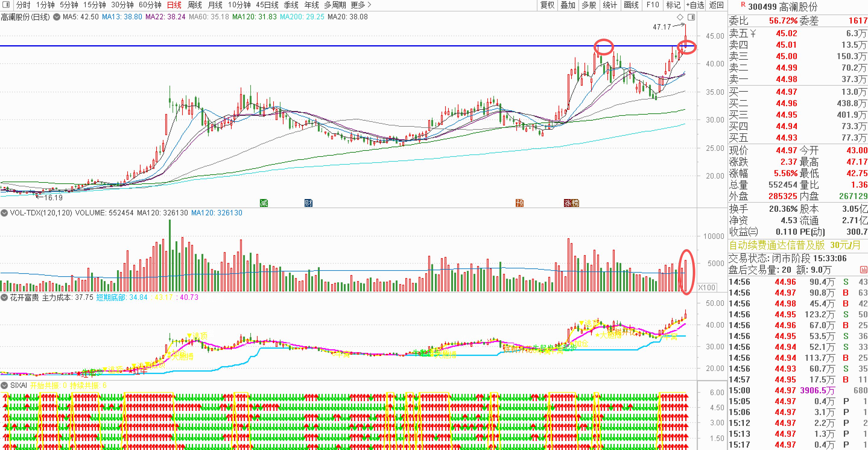Click the X100 volume scale toggle
Viewport: 868px width, 450px height.
pos(706,287)
